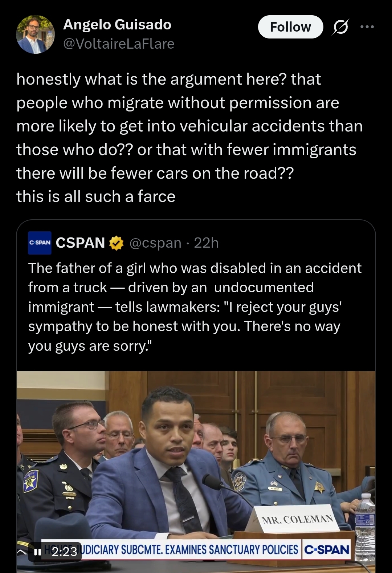Screen dimensions: 392x573
Task: Click the 2:23 video time indicator
Action: [x=64, y=552]
